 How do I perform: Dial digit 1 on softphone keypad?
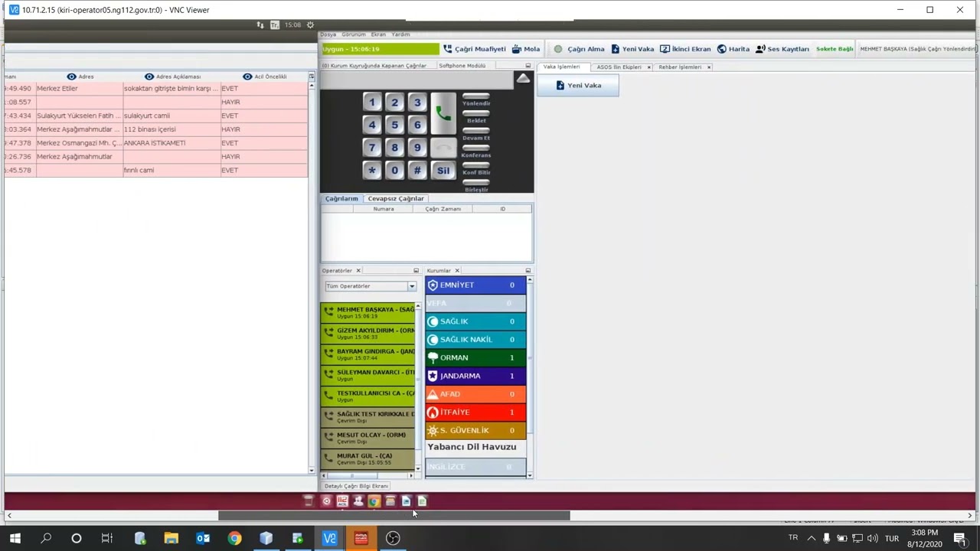(x=372, y=103)
